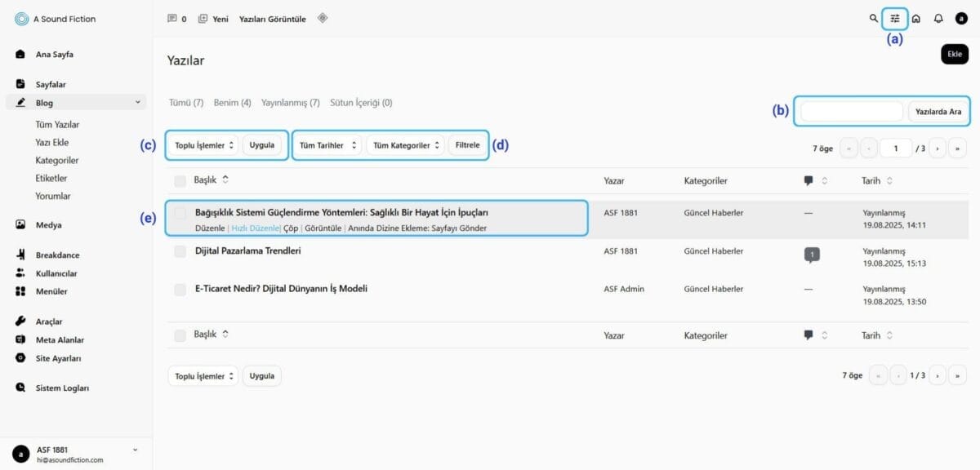The width and height of the screenshot is (980, 470).
Task: Open Sistem Logları in sidebar
Action: click(x=61, y=388)
